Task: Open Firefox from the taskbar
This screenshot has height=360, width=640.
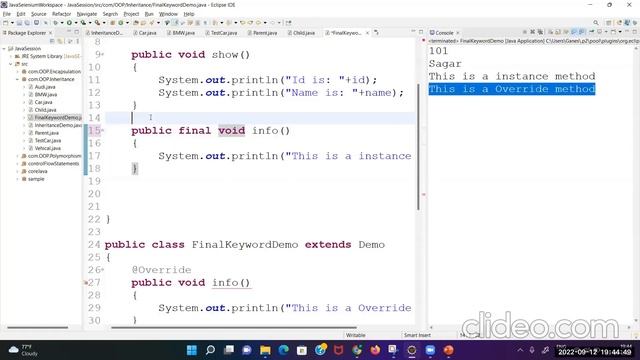Action: click(375, 350)
